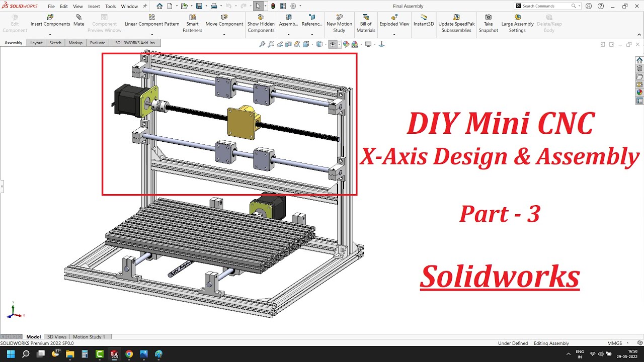Open View Settings monitor icon
This screenshot has width=644, height=362.
point(368,44)
